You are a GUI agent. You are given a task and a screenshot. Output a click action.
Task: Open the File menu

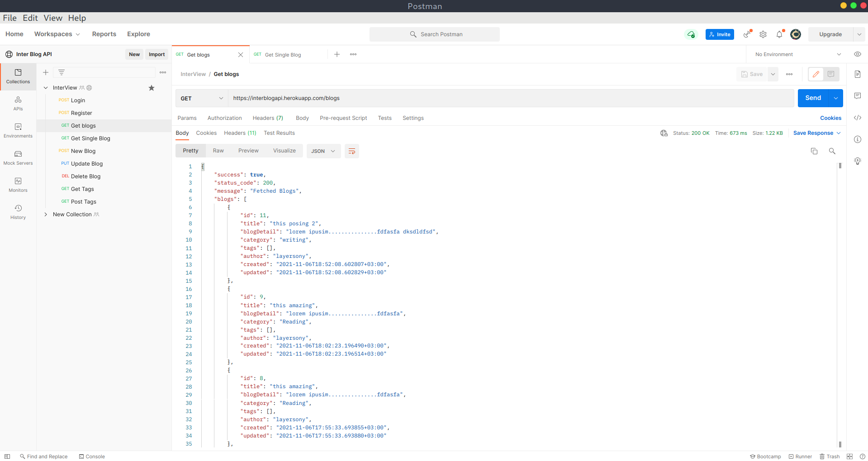click(10, 18)
